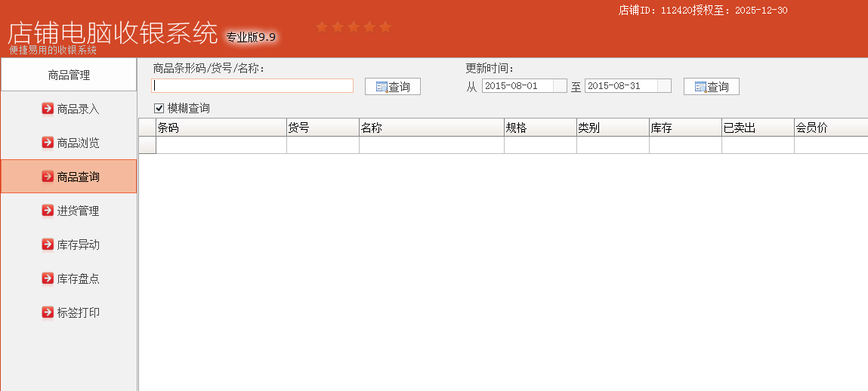The height and width of the screenshot is (391, 868).
Task: Open the start date 2015-08-01 dropdown
Action: coord(560,86)
